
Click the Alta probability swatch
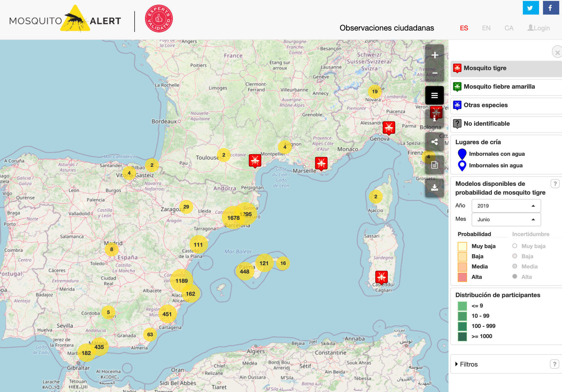click(x=462, y=277)
